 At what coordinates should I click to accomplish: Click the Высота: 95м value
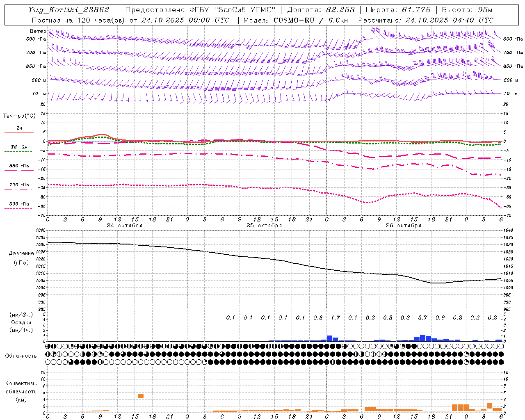point(467,10)
